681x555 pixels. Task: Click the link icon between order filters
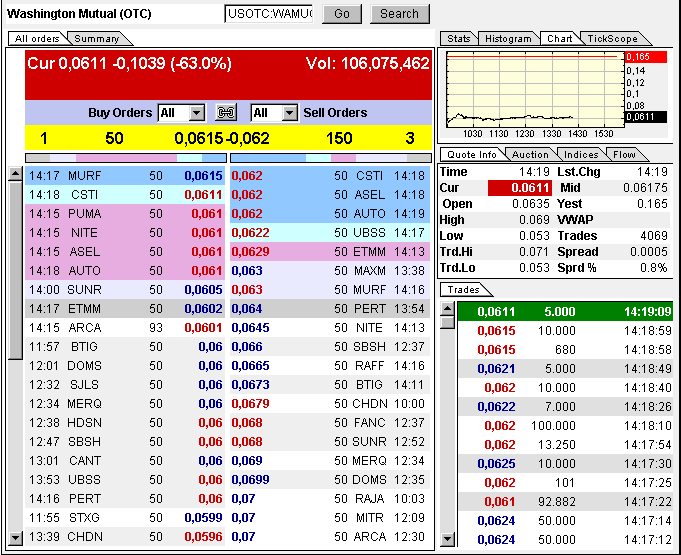[226, 113]
